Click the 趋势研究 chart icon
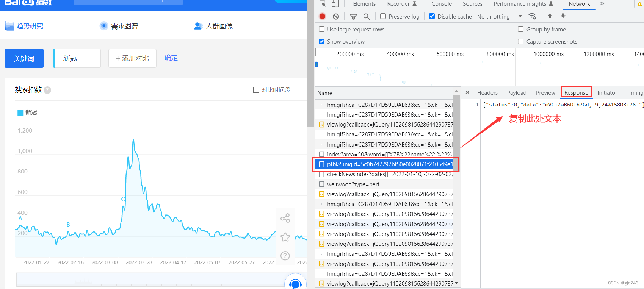644x289 pixels. coord(9,26)
